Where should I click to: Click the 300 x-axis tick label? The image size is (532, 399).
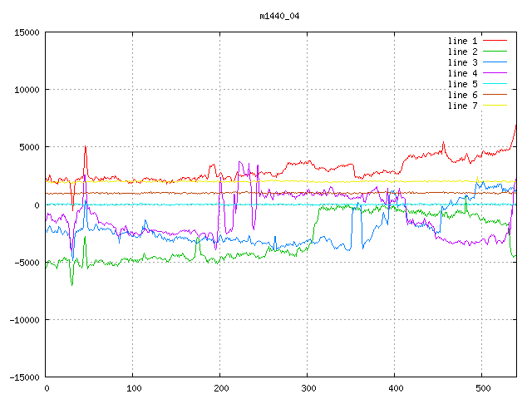click(x=308, y=388)
